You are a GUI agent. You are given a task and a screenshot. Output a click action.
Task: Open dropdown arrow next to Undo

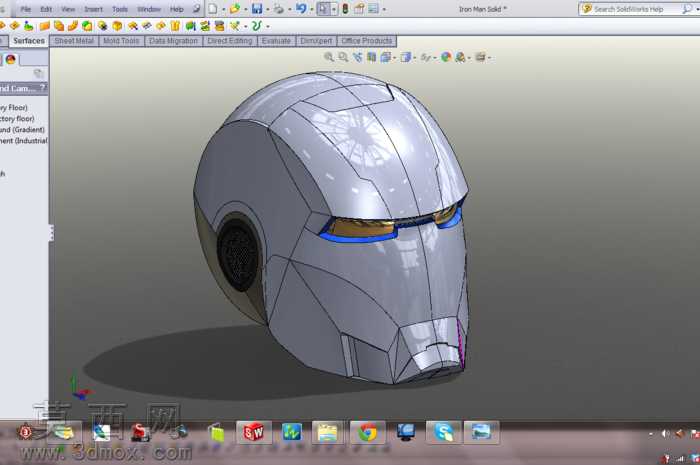click(x=312, y=9)
